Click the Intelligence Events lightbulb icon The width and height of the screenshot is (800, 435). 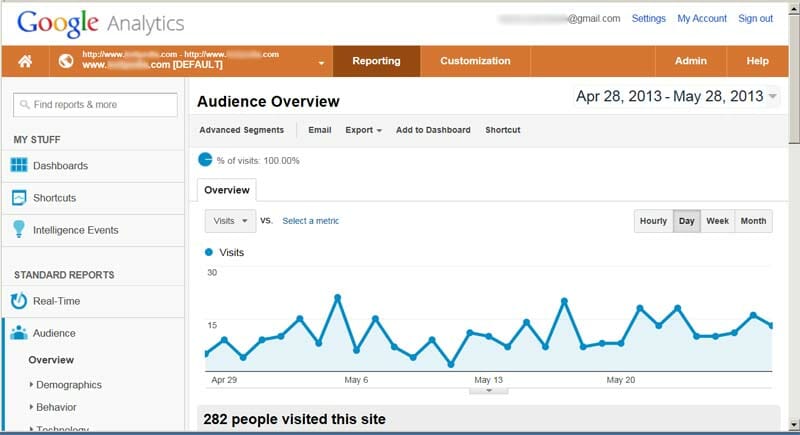click(19, 230)
